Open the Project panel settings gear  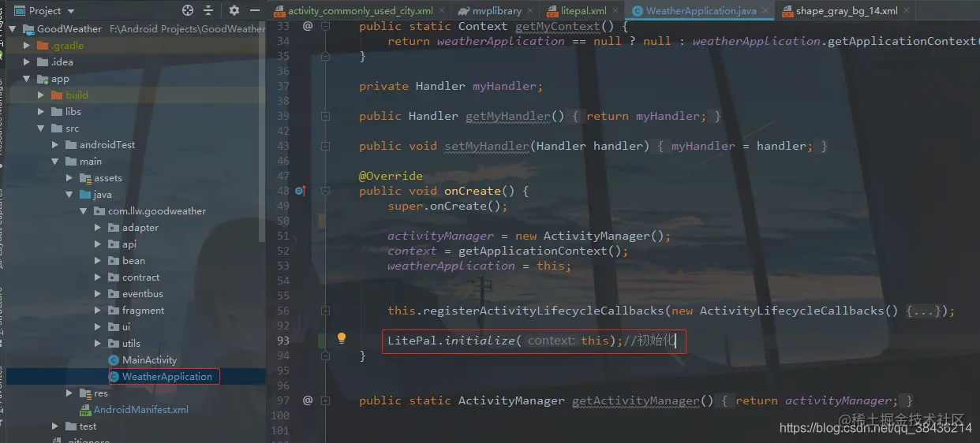234,10
